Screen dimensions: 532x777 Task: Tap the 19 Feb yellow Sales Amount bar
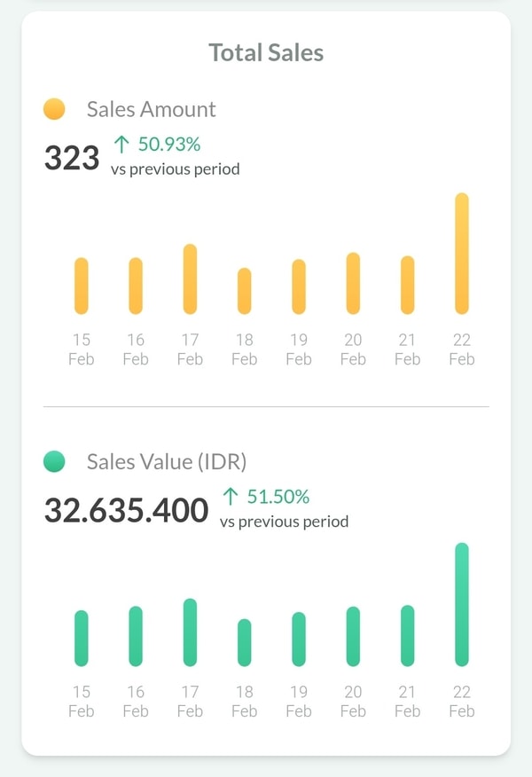[299, 286]
